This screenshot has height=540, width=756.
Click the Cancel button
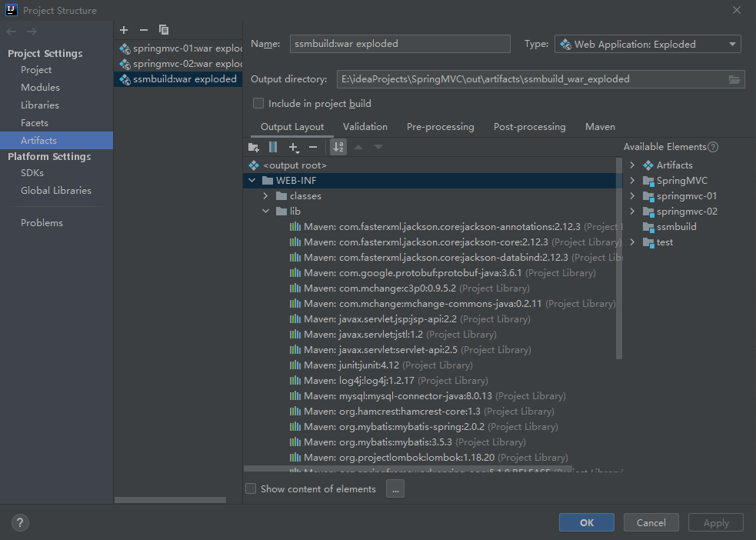coord(651,522)
